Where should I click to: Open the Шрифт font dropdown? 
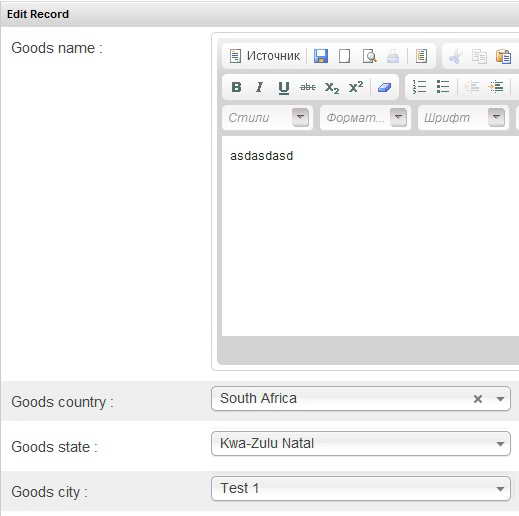pyautogui.click(x=463, y=117)
